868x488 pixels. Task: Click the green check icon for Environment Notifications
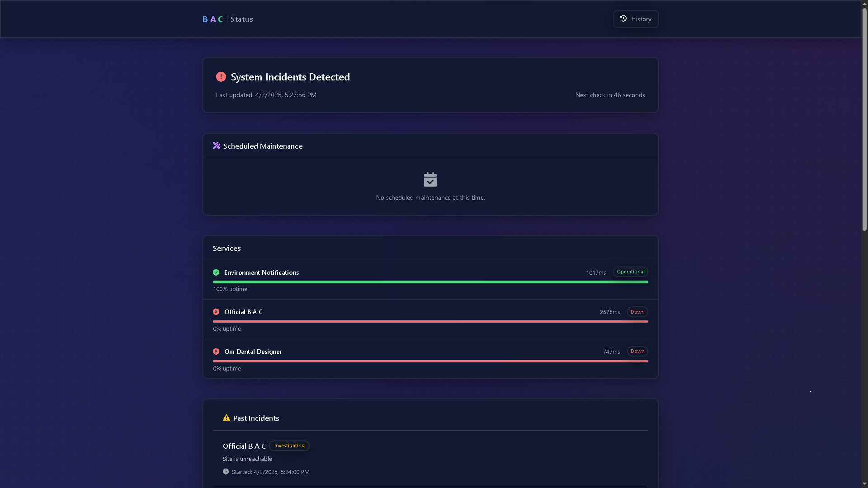pyautogui.click(x=216, y=272)
